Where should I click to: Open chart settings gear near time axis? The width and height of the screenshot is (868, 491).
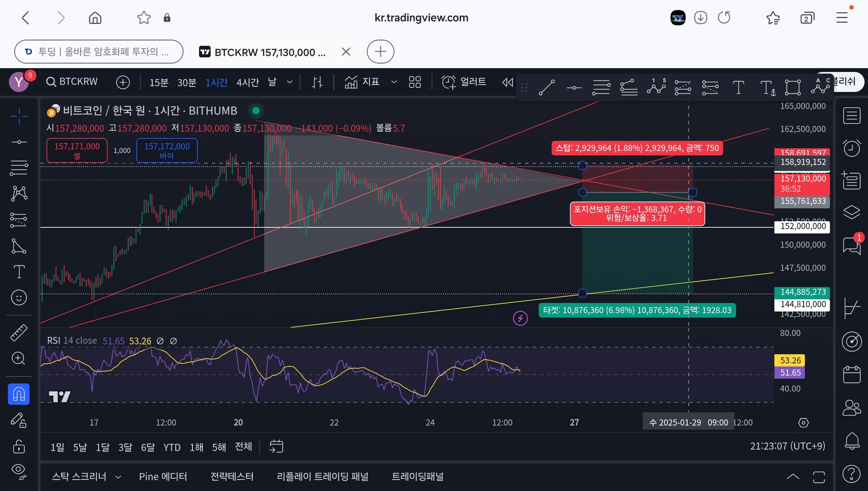[803, 423]
